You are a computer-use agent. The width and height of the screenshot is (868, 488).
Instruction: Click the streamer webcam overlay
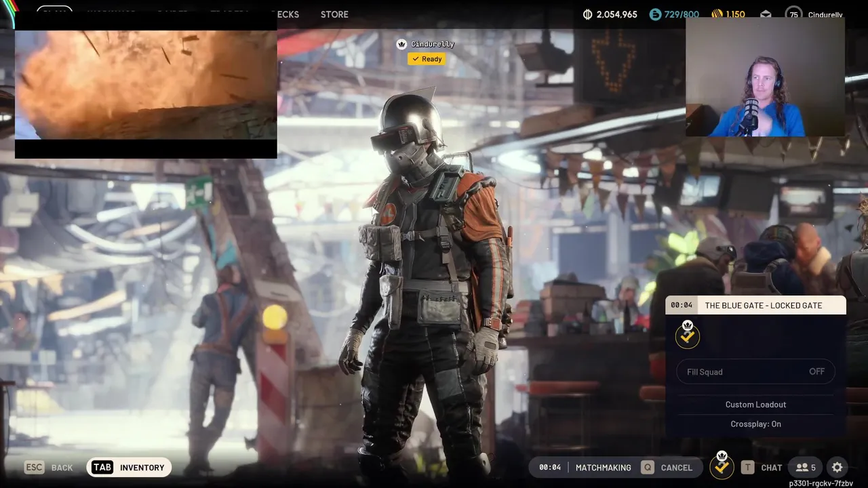pyautogui.click(x=765, y=77)
